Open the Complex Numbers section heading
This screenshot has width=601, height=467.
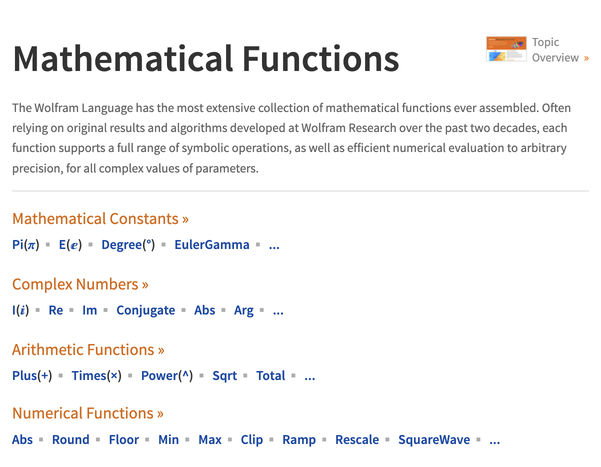click(x=80, y=284)
